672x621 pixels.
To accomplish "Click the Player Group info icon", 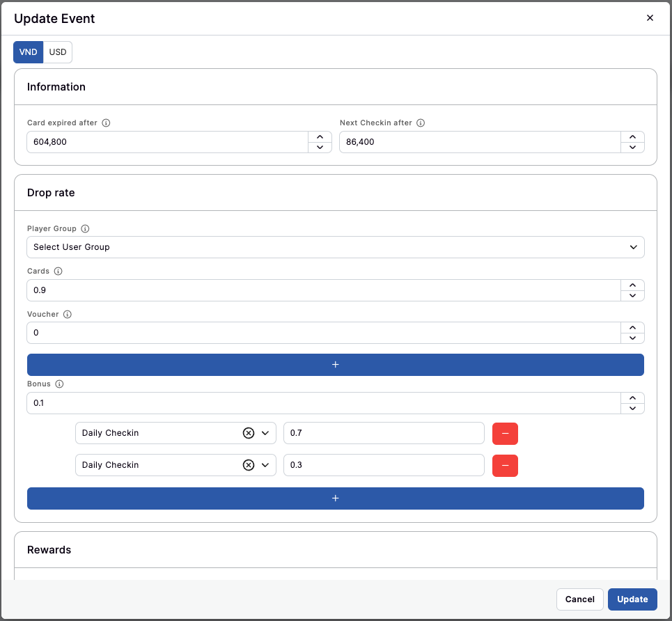I will coord(85,229).
